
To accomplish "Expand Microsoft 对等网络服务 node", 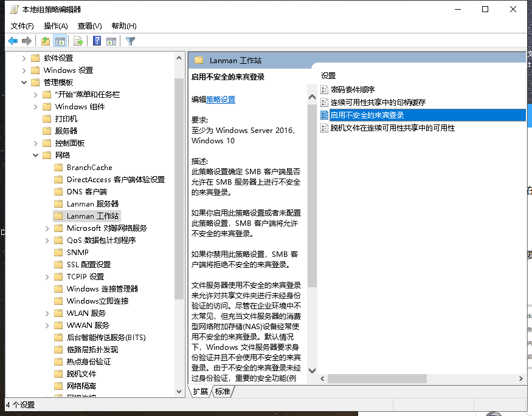I will 47,228.
